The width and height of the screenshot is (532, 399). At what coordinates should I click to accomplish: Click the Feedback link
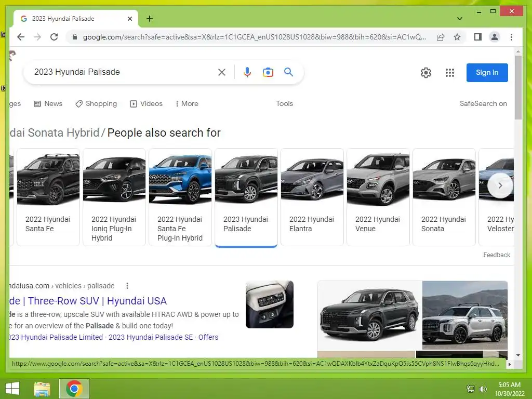496,255
